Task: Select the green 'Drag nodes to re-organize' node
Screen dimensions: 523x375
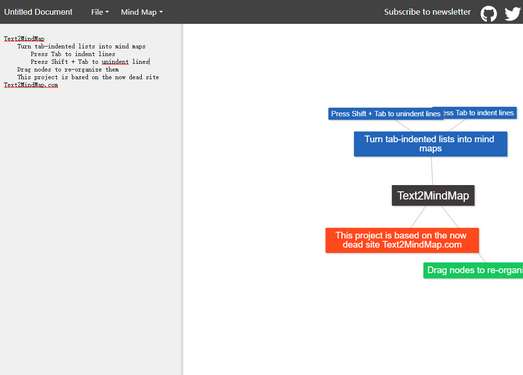Action: click(473, 270)
